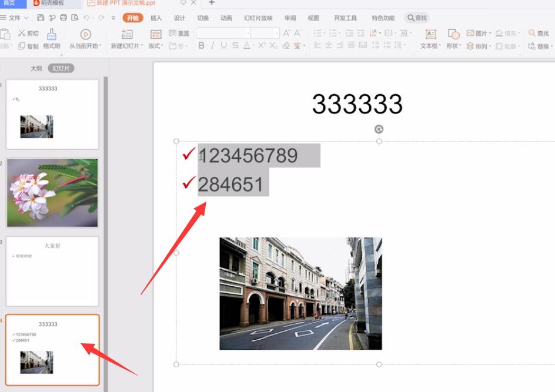This screenshot has width=555, height=392.
Task: Toggle Bold formatting
Action: click(202, 45)
